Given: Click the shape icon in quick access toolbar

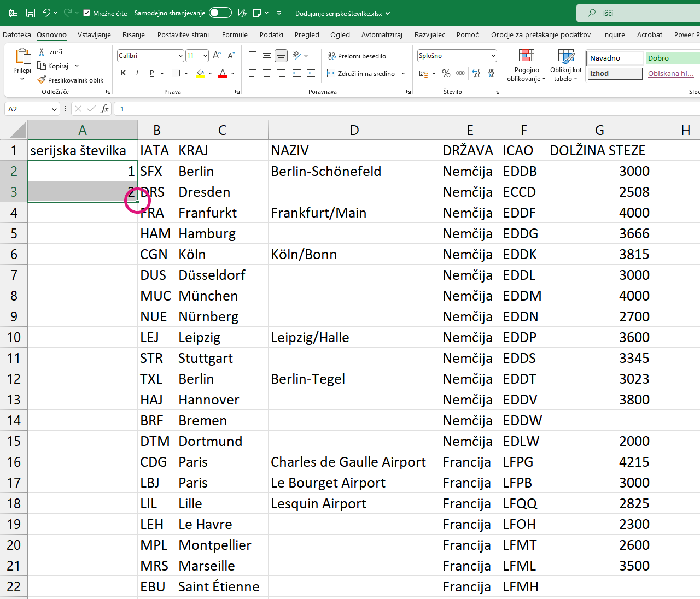Looking at the screenshot, I should click(x=257, y=13).
